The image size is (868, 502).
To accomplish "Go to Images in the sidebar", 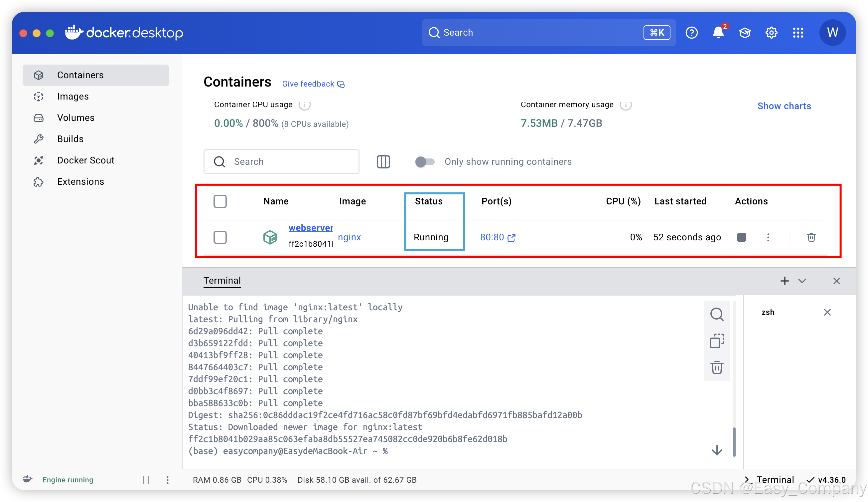I will pos(73,97).
